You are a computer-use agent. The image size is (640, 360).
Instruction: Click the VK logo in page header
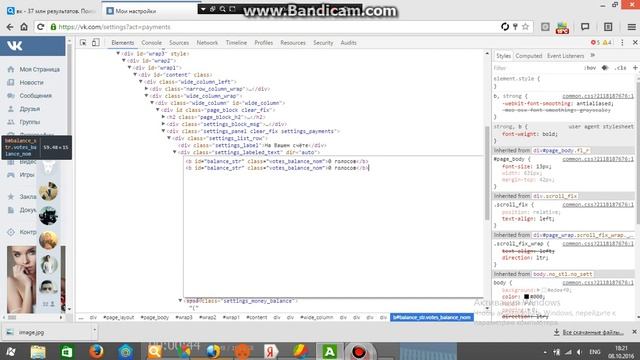click(15, 46)
